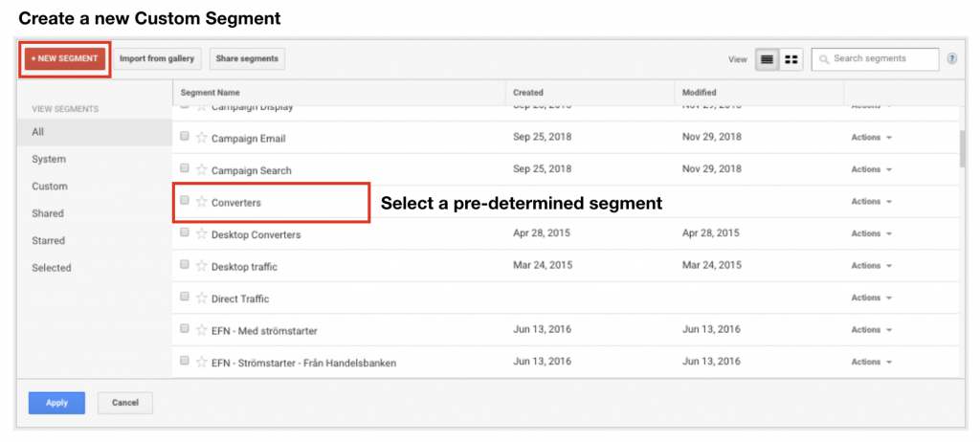Check the Campaign Email checkbox

coord(185,136)
